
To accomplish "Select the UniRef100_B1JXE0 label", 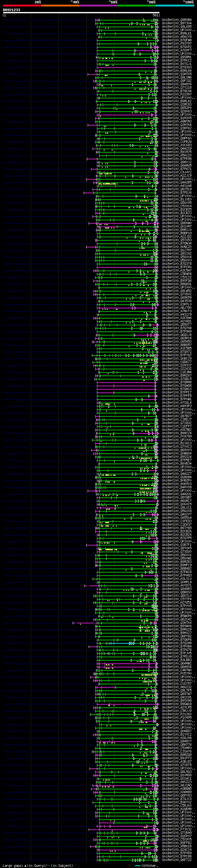I will (176, 200).
